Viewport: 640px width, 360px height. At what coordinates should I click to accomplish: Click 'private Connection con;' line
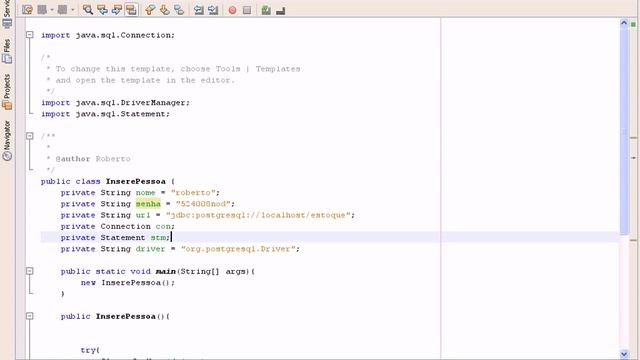click(118, 226)
